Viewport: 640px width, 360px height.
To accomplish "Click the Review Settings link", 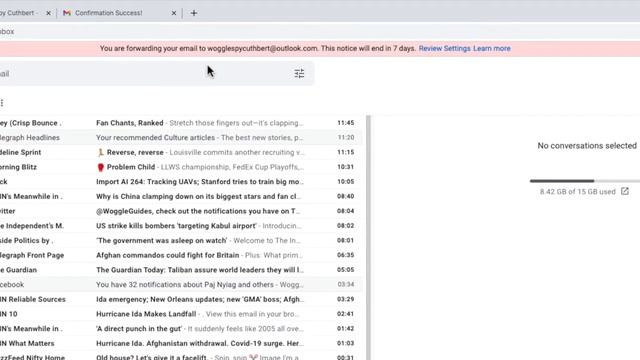I will (x=444, y=48).
